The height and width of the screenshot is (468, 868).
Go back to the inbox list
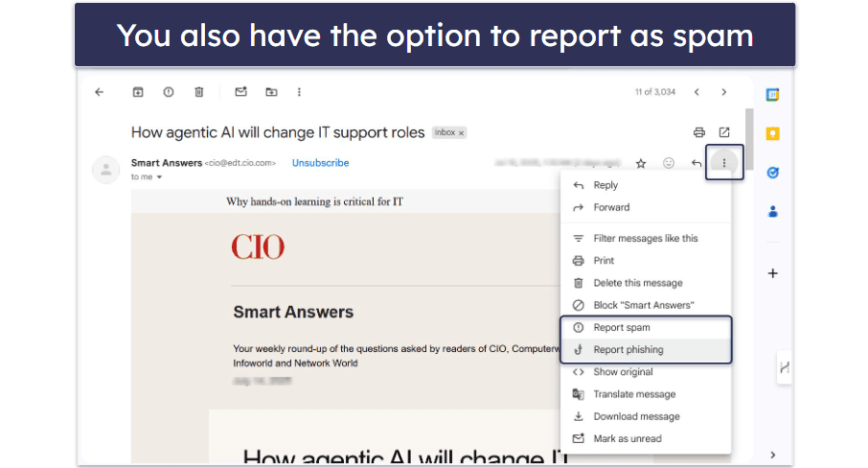pyautogui.click(x=99, y=92)
